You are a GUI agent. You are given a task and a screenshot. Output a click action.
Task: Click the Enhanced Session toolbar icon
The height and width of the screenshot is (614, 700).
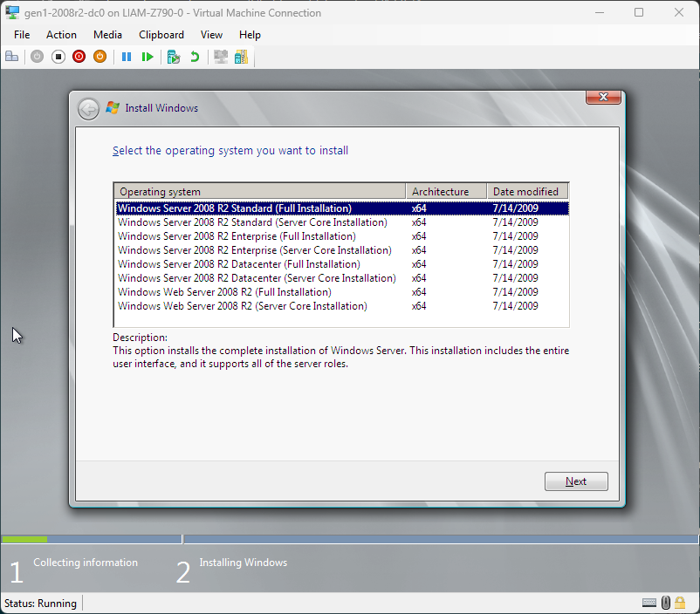[221, 57]
